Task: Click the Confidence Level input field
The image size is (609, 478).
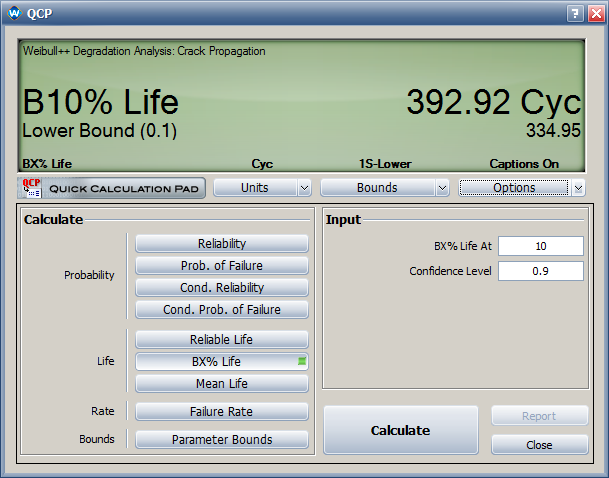Action: coord(540,271)
